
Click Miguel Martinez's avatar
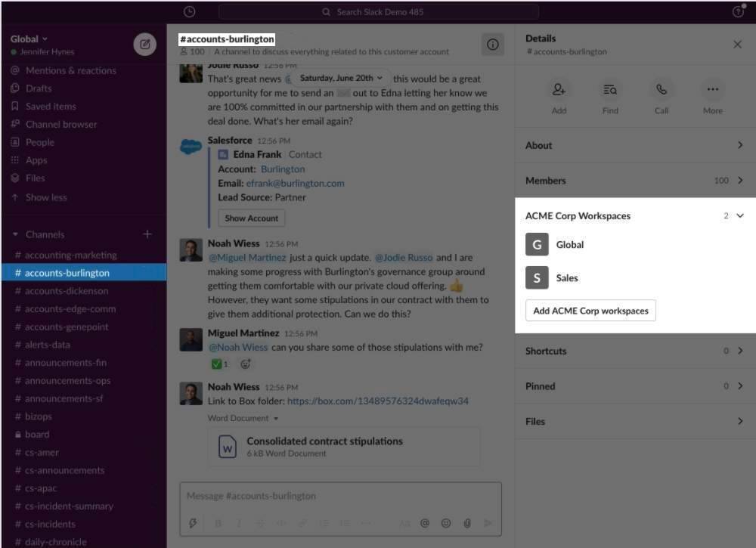point(191,339)
